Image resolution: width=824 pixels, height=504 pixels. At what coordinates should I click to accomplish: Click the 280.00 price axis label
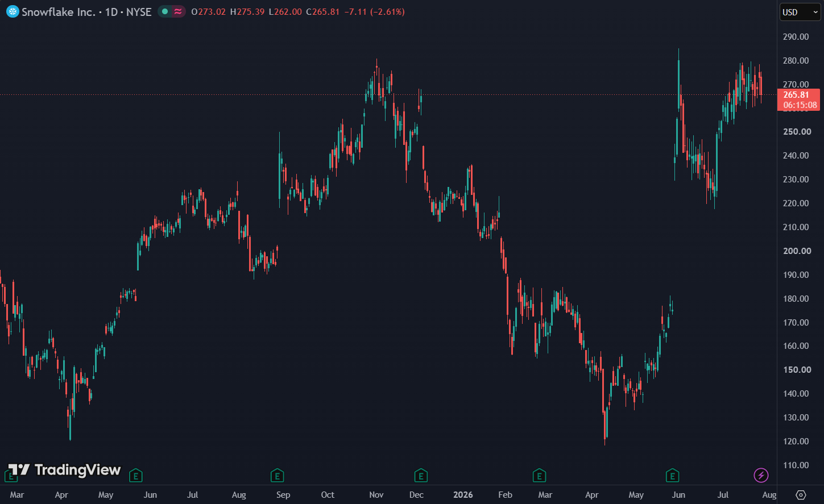click(796, 61)
